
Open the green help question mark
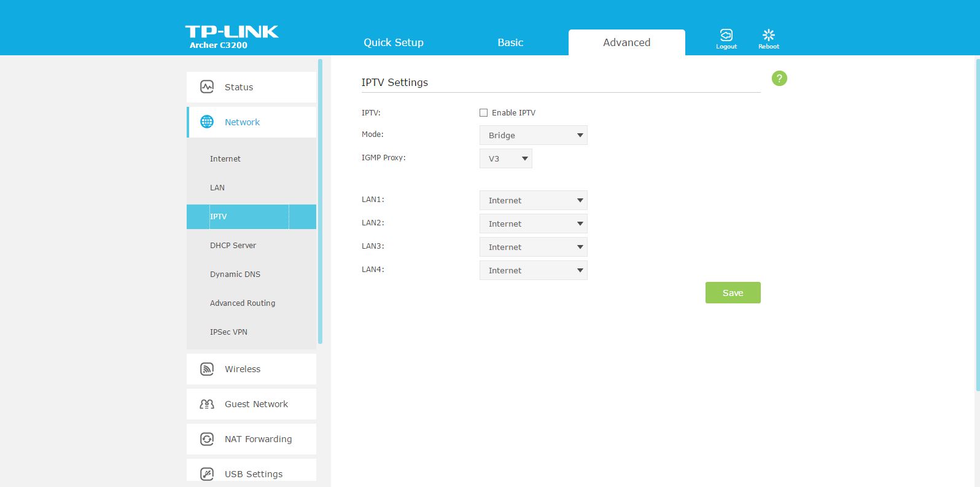(x=779, y=79)
